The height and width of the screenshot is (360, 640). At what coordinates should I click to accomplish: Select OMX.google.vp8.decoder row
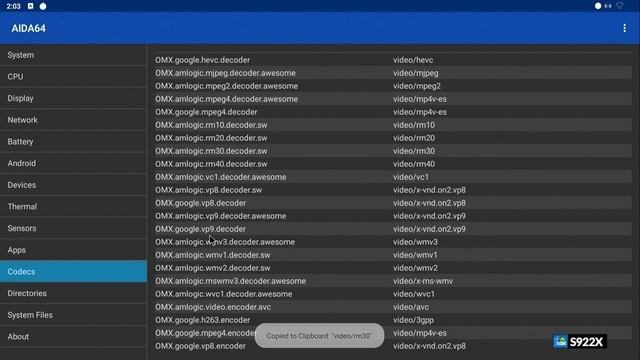(393, 203)
